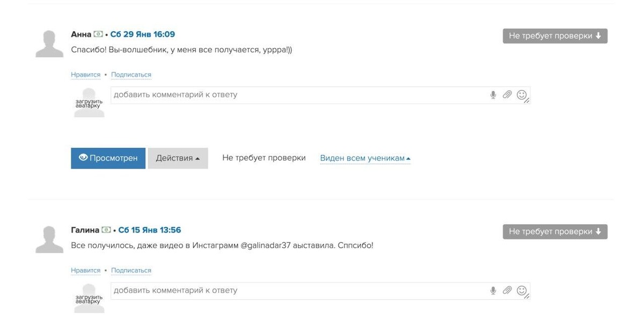Subscribe via Подписаться under Galina's answer
Screen dimensions: 644x333
click(x=131, y=271)
